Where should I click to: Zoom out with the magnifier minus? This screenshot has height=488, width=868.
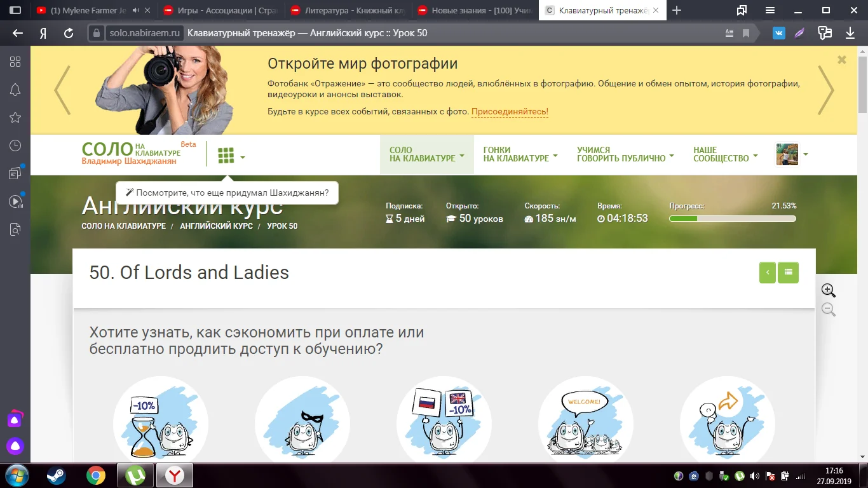pos(829,309)
